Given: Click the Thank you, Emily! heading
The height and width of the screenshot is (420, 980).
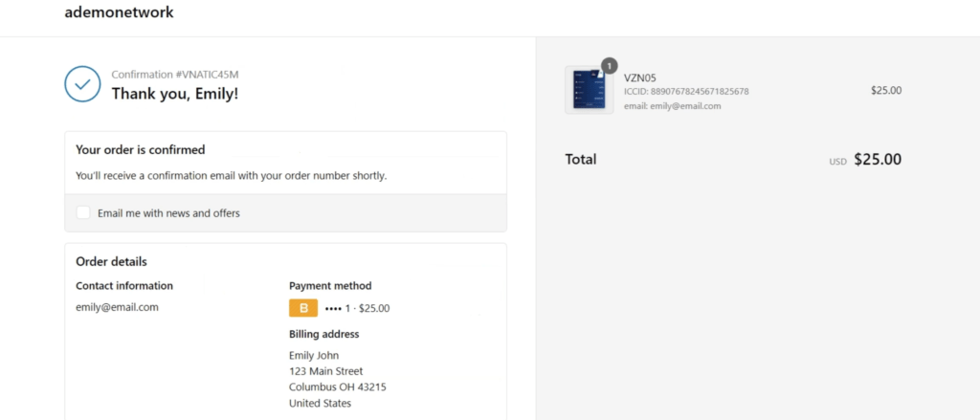Looking at the screenshot, I should tap(175, 94).
